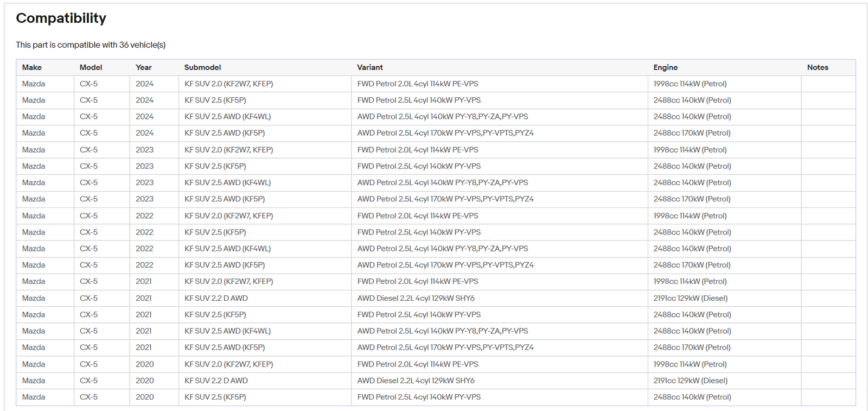Select 2024 submodel KF SUV 2.0 (KF2W7, KFEP)

click(x=229, y=84)
